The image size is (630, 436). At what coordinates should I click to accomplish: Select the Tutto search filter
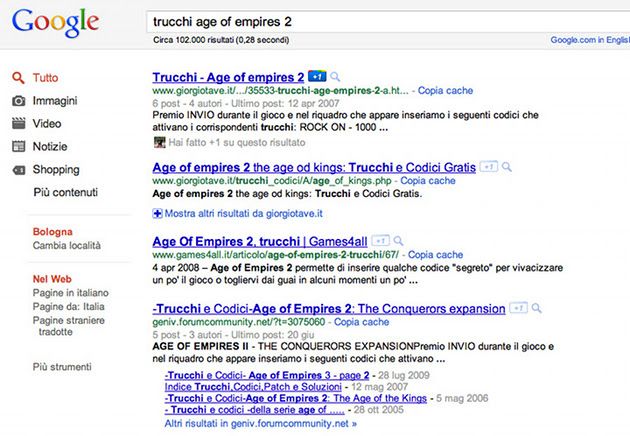click(x=45, y=78)
